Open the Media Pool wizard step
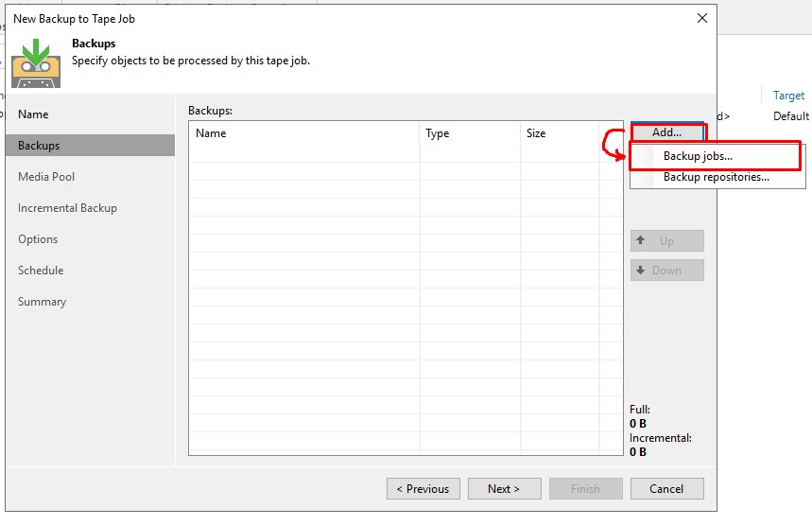812x526 pixels. 46,177
